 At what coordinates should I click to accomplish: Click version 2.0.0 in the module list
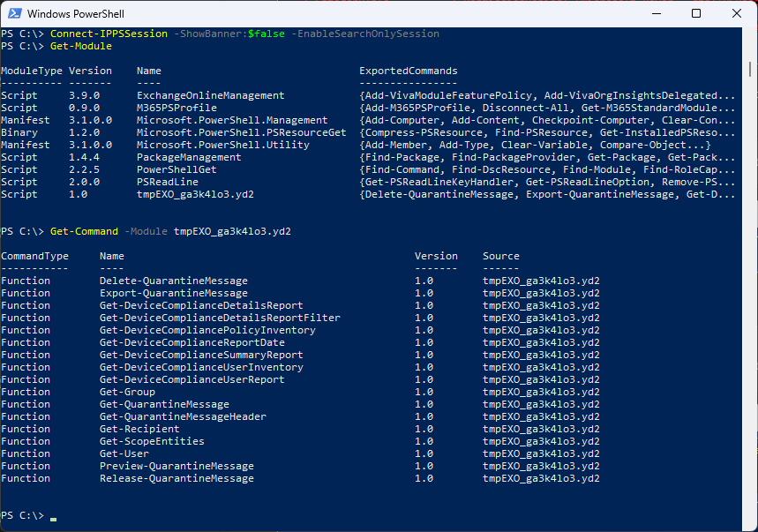84,182
